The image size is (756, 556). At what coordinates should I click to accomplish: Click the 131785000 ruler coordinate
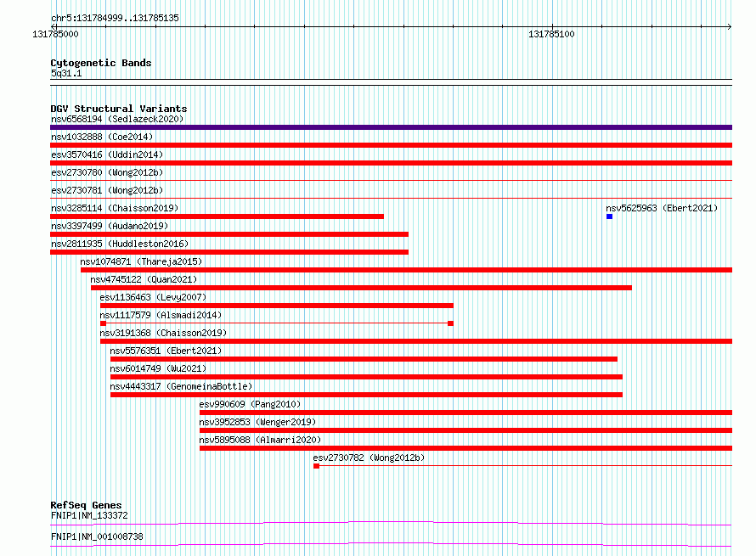(55, 34)
